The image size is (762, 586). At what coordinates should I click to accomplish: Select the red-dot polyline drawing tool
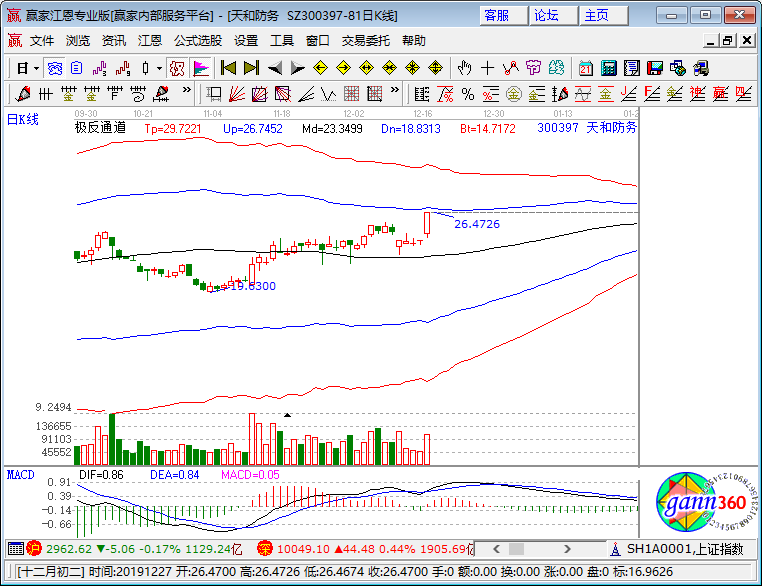click(x=511, y=68)
